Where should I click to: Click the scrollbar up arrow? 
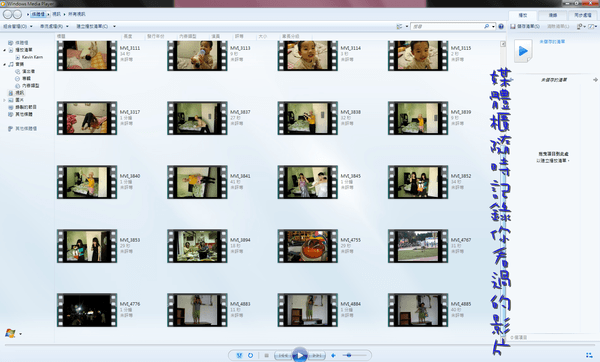tap(503, 44)
